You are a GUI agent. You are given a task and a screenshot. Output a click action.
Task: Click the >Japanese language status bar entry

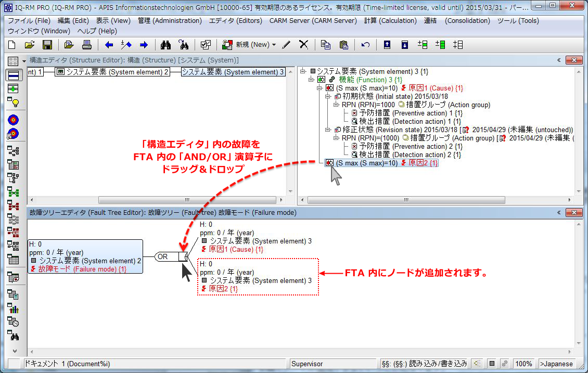tap(556, 364)
